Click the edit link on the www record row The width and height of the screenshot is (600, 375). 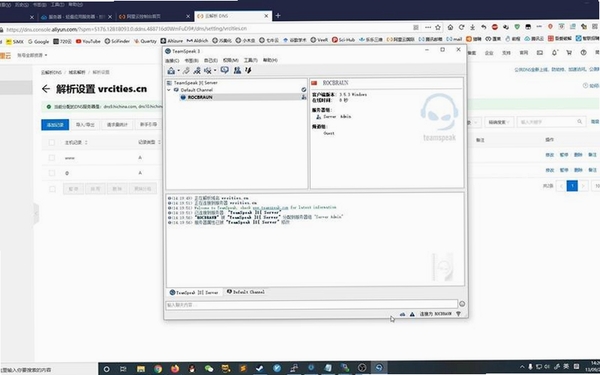[x=549, y=155]
